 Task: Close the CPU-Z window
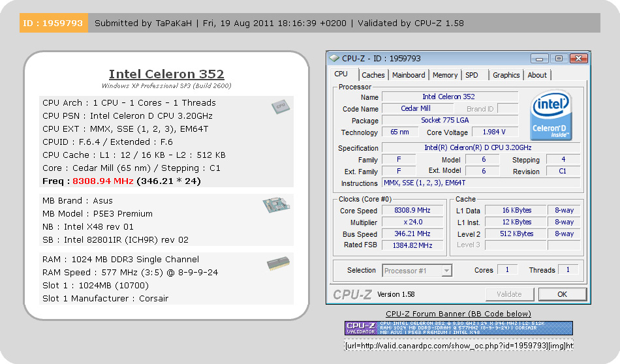coord(577,58)
